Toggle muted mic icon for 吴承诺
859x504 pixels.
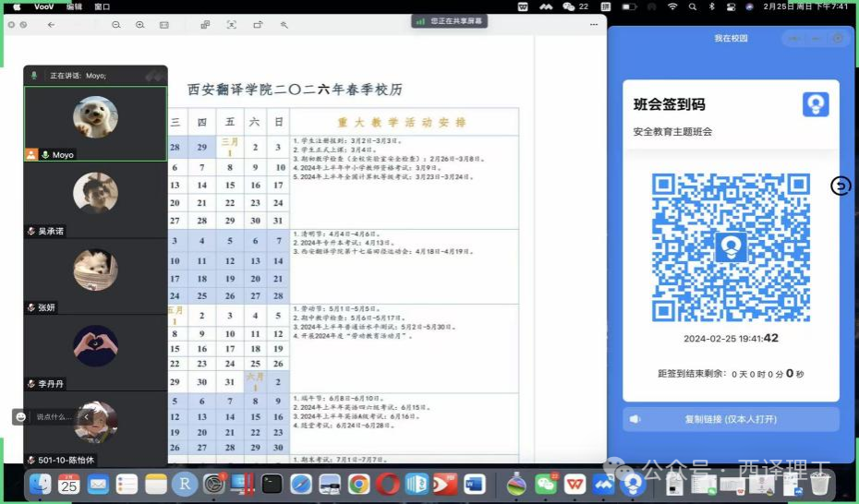click(x=30, y=232)
